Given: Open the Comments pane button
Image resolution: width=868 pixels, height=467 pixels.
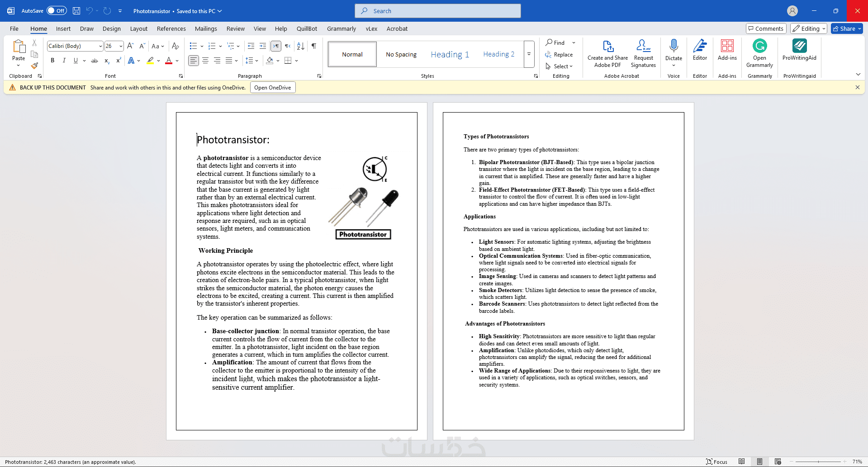Looking at the screenshot, I should coord(766,28).
